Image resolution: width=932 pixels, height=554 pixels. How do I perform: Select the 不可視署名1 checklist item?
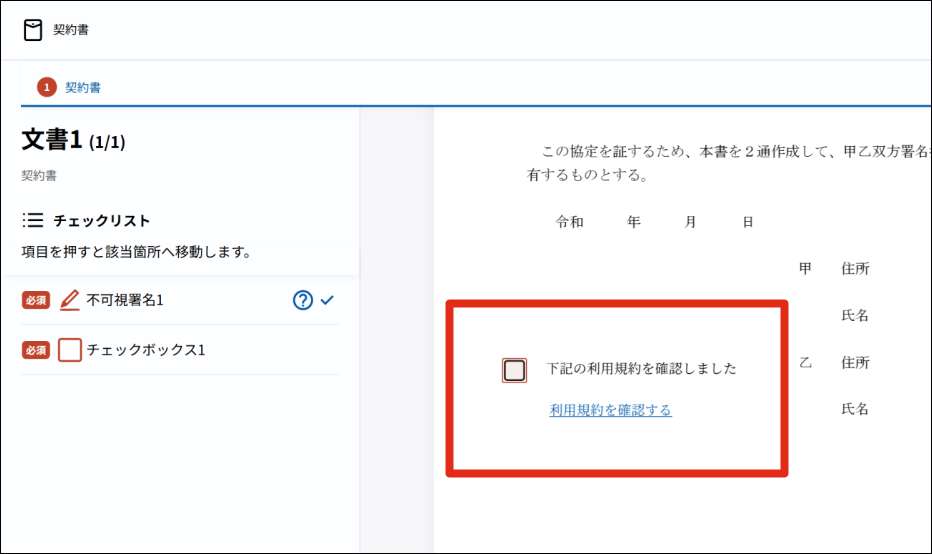click(180, 300)
